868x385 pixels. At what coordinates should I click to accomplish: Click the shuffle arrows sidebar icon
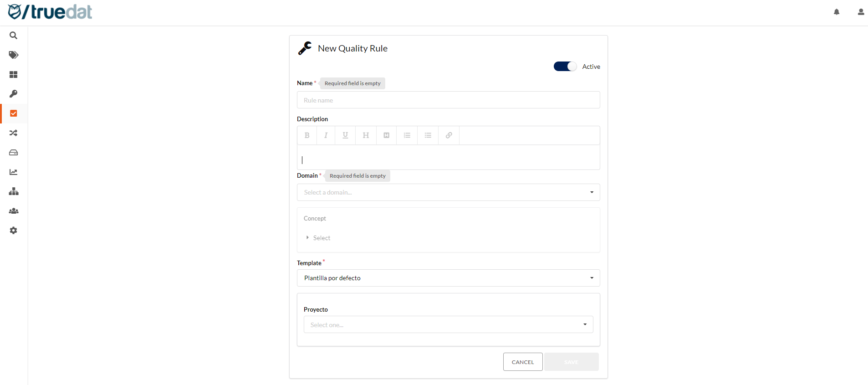pos(14,133)
